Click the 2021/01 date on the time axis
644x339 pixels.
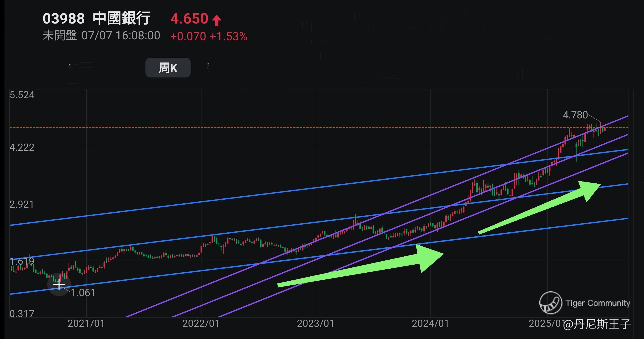pos(86,323)
